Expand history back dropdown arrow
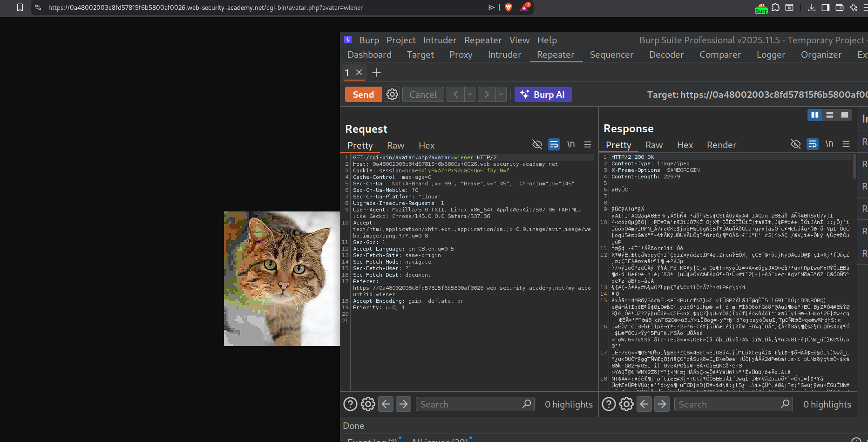This screenshot has height=442, width=868. [x=470, y=95]
